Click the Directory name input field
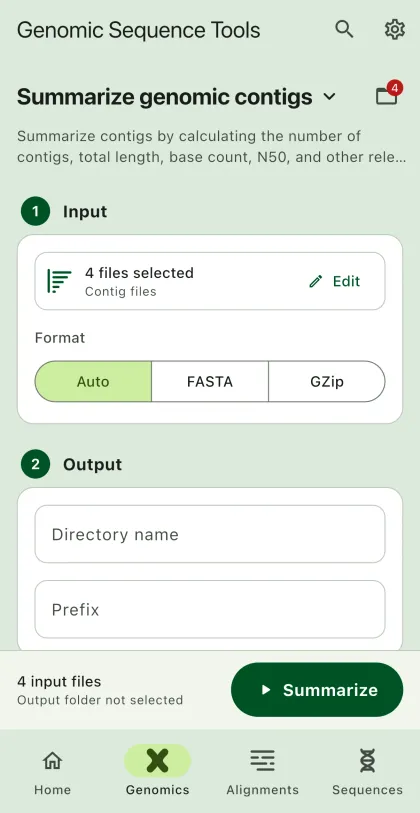420x813 pixels. pyautogui.click(x=210, y=534)
